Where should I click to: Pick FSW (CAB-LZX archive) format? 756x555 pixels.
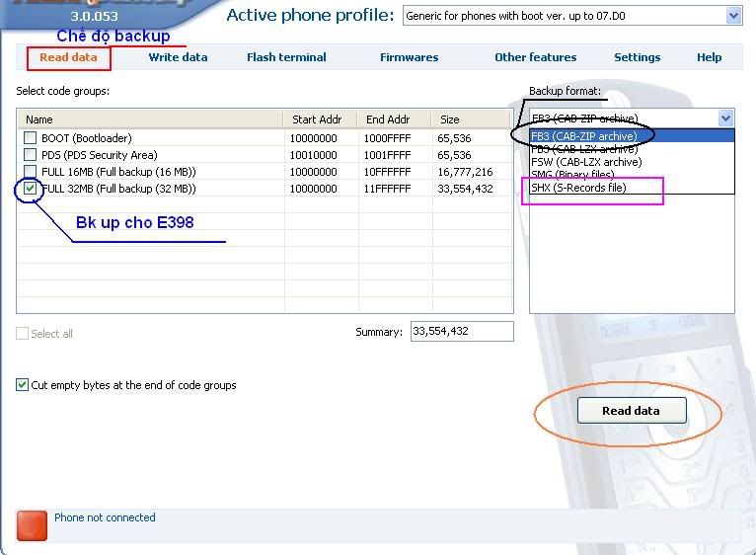586,162
